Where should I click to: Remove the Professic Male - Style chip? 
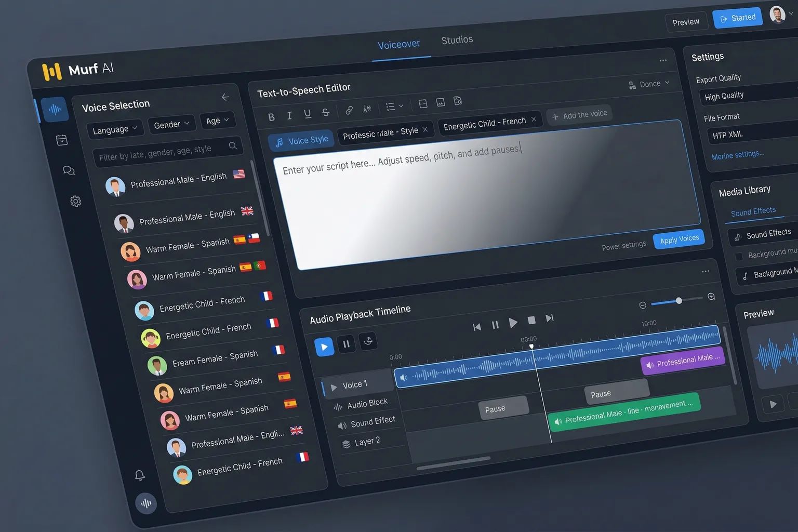coord(425,129)
